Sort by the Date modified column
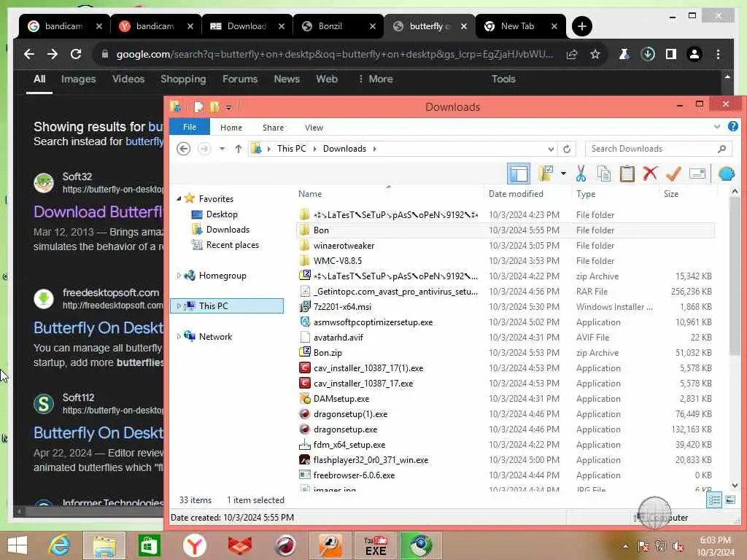The image size is (747, 560). (516, 194)
